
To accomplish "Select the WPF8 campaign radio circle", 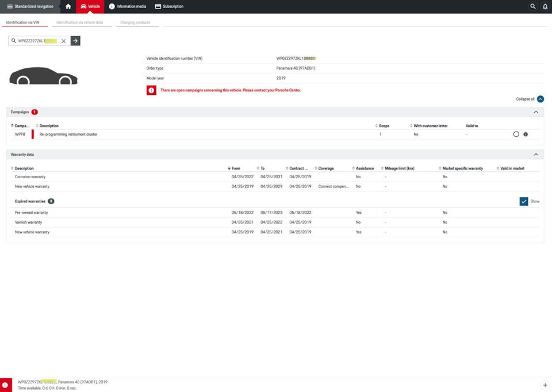I will tap(516, 134).
